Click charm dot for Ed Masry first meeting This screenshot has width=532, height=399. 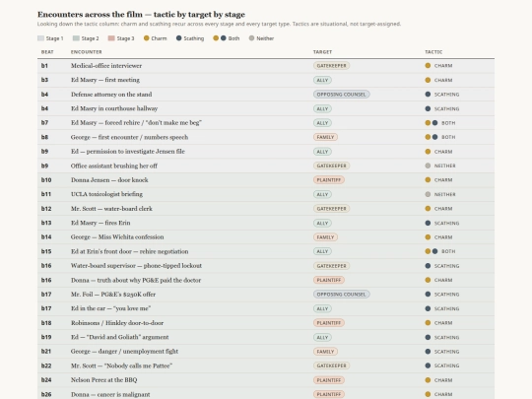[x=428, y=80]
